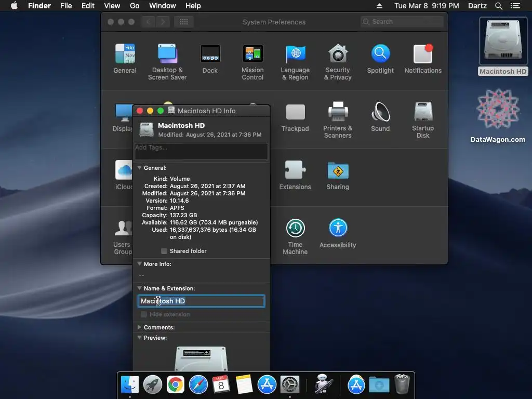This screenshot has width=532, height=399.
Task: Open Notification Center in menu bar
Action: point(515,6)
